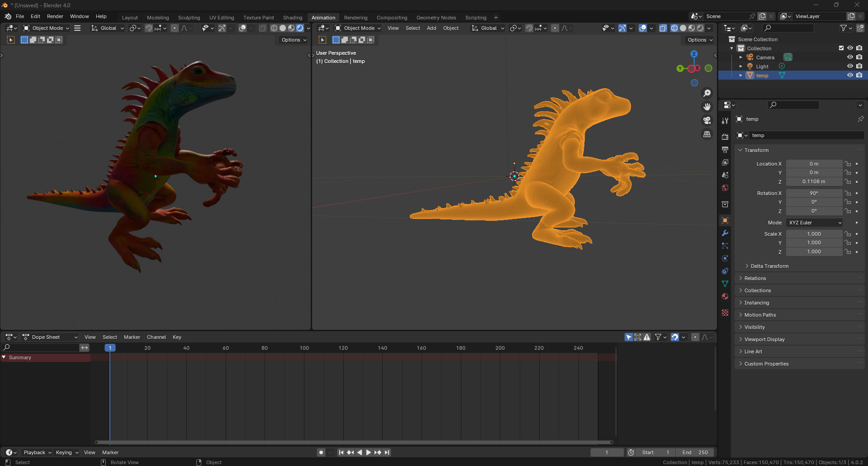Switch perspective/orthographic with the grid icon

coord(707,134)
